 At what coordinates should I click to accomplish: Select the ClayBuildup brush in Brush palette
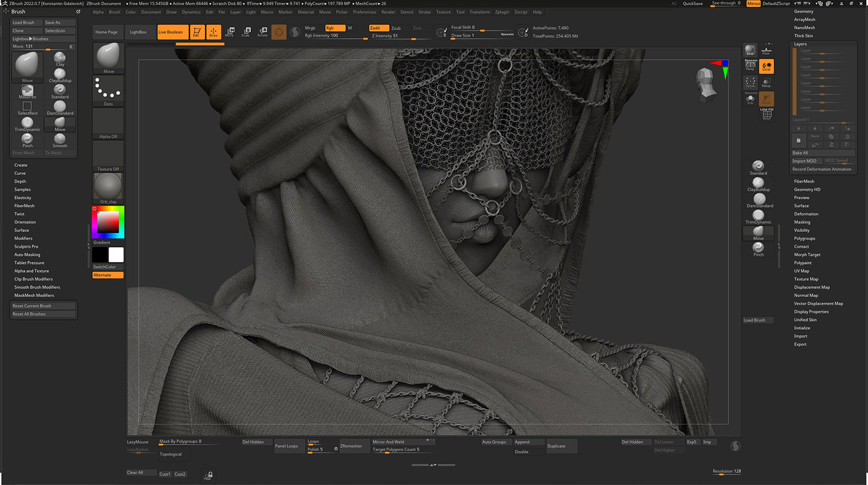click(60, 75)
